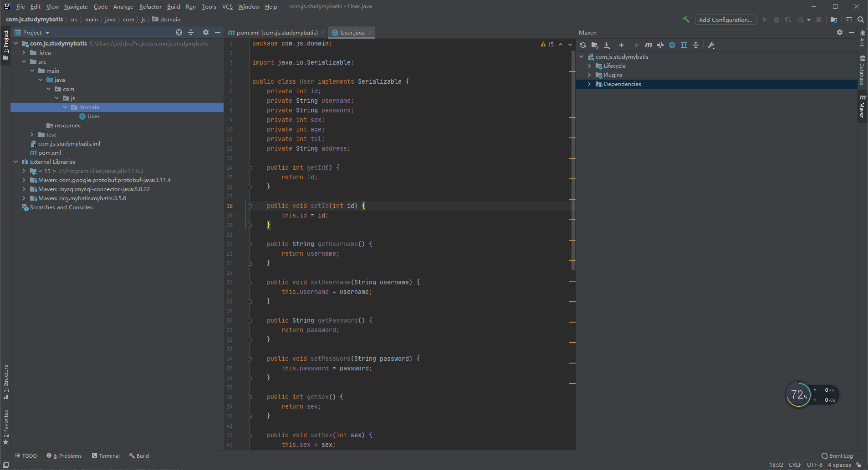
Task: Click locate-file crosshair in Project panel
Action: pos(179,32)
